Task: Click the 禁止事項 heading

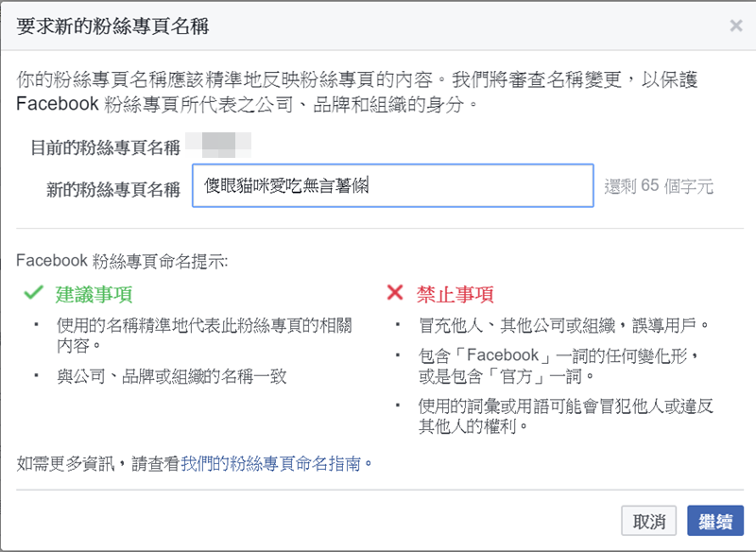Action: tap(455, 294)
